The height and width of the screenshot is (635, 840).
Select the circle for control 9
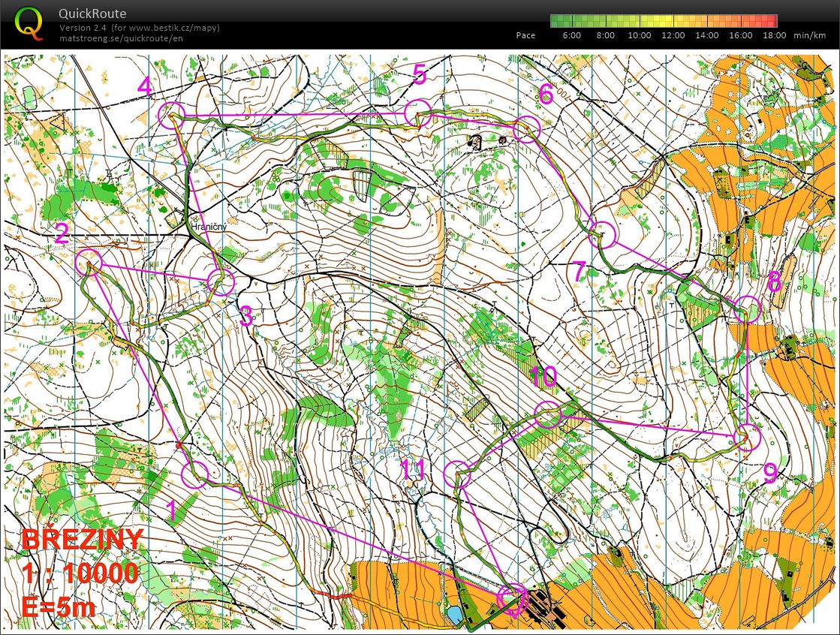pyautogui.click(x=747, y=436)
